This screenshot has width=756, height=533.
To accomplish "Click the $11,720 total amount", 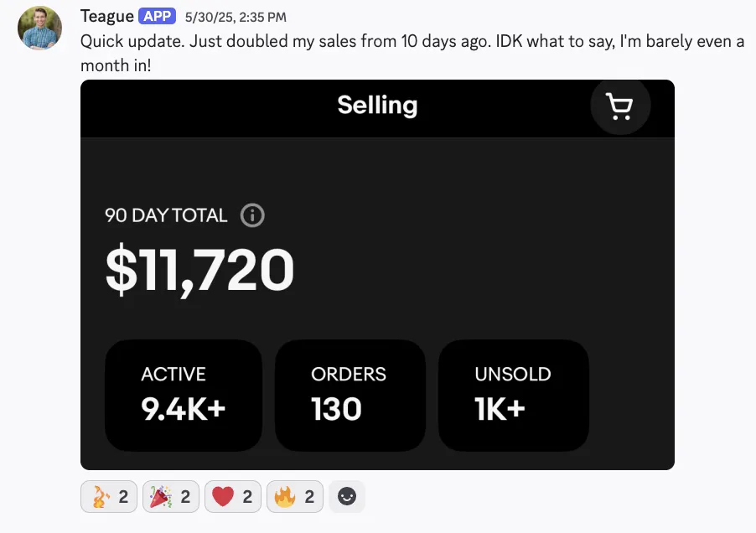I will click(x=199, y=271).
